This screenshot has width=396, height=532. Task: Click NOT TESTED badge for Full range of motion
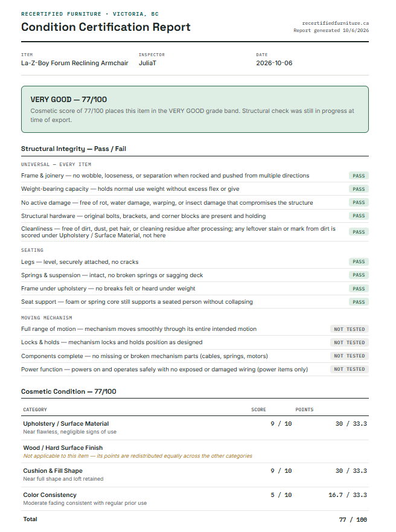350,329
